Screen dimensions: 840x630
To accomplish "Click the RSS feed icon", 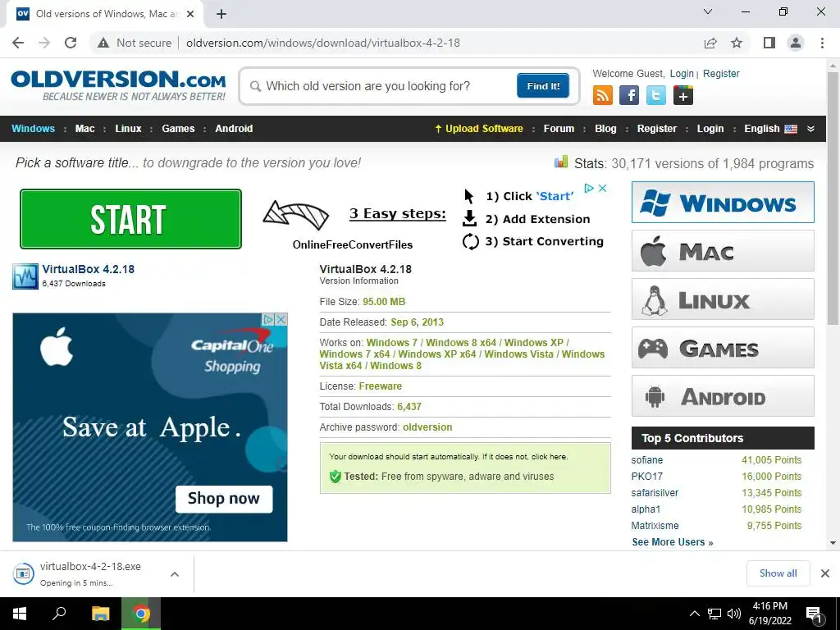I will coord(603,96).
